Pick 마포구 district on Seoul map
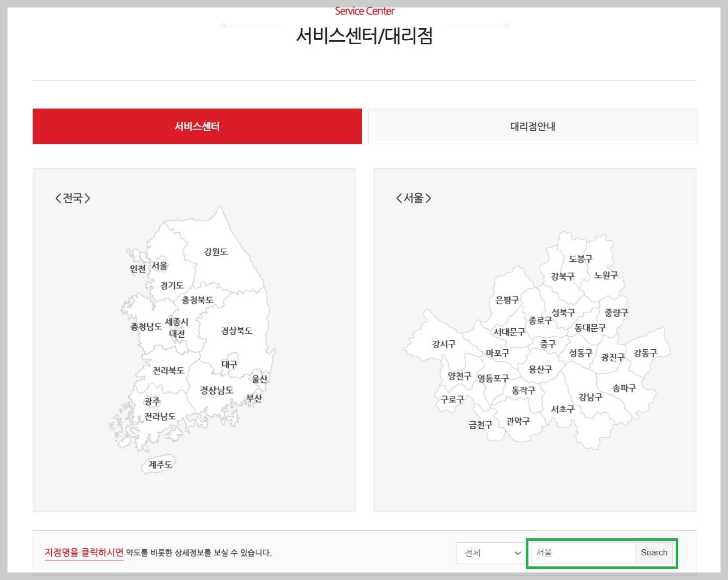 pos(498,353)
